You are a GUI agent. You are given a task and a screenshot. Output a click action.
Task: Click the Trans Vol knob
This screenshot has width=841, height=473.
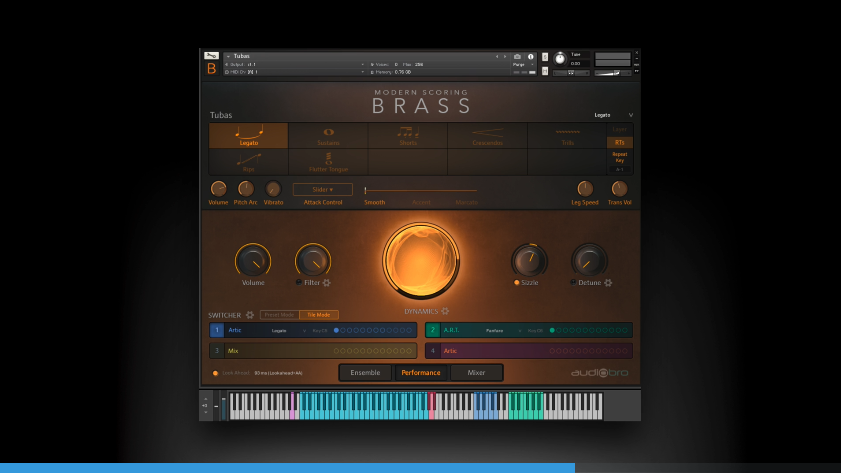pyautogui.click(x=619, y=189)
